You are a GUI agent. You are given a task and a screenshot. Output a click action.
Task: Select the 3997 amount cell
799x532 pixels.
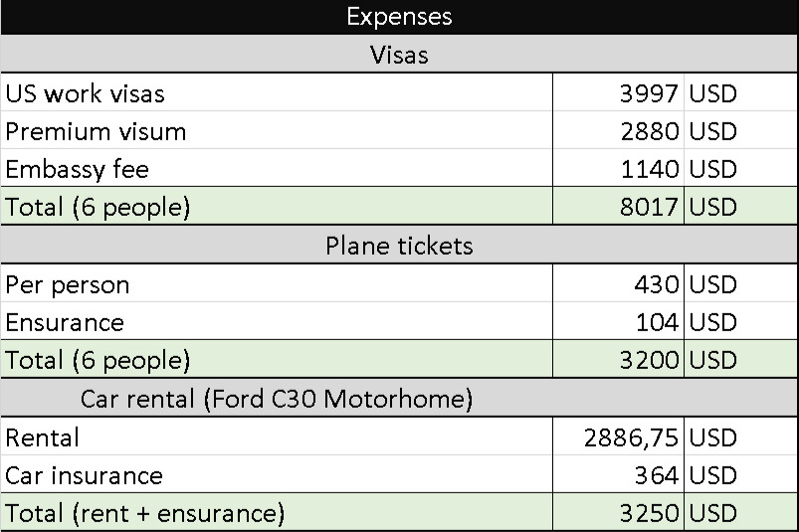click(x=618, y=92)
